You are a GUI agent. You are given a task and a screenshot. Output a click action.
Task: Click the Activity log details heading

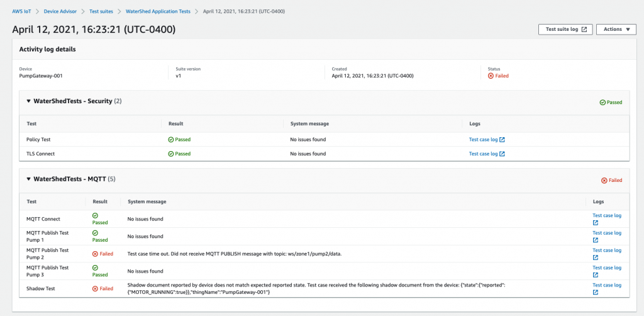coord(47,49)
